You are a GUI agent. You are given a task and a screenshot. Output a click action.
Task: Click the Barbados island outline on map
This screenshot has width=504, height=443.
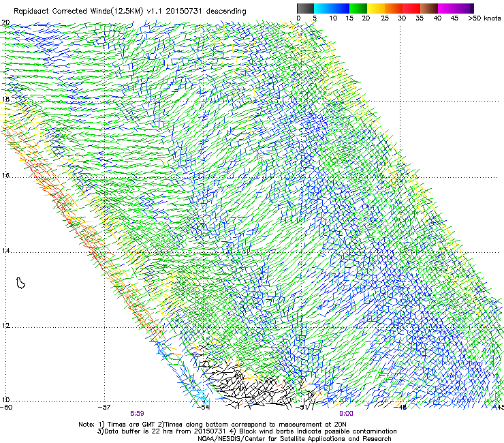click(x=20, y=283)
